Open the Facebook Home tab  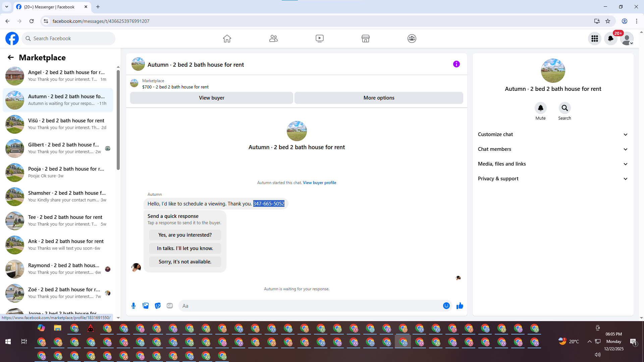pyautogui.click(x=227, y=39)
